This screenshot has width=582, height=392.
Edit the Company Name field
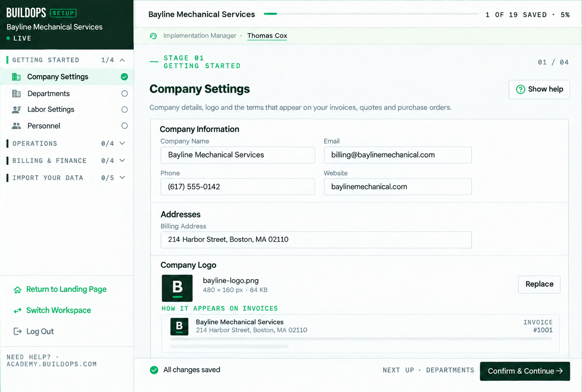[238, 155]
